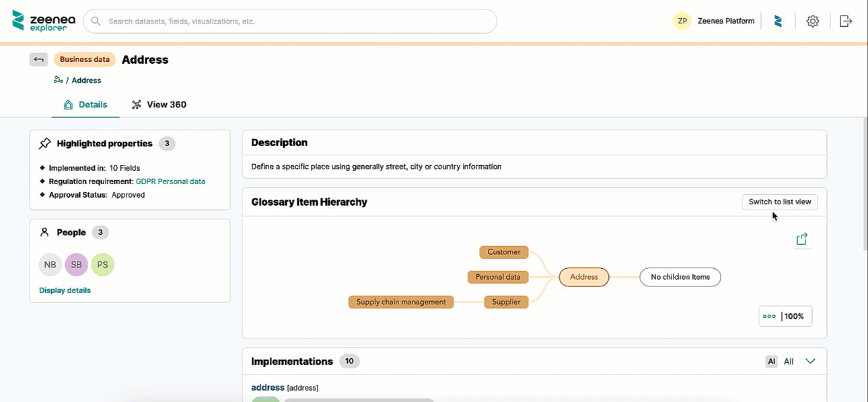Click the ZP user avatar

[x=682, y=21]
